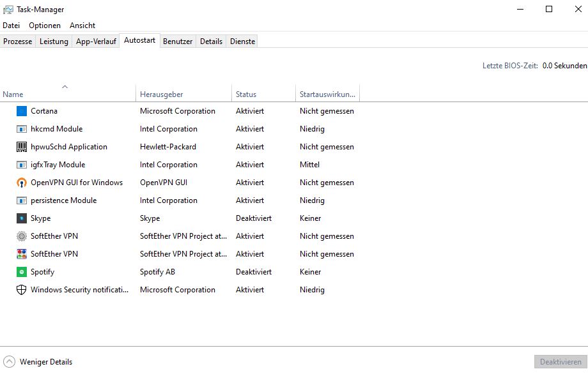Click the Name column sort arrow
Image resolution: width=588 pixels, height=376 pixels.
65,87
